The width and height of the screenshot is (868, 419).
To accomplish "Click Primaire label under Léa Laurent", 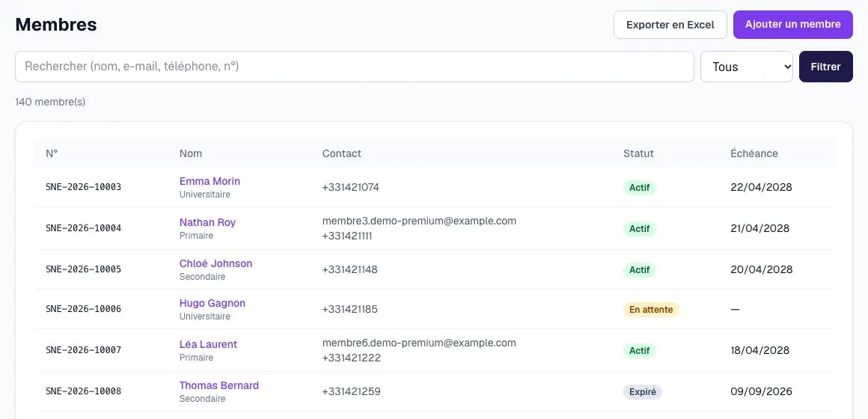I will [197, 358].
